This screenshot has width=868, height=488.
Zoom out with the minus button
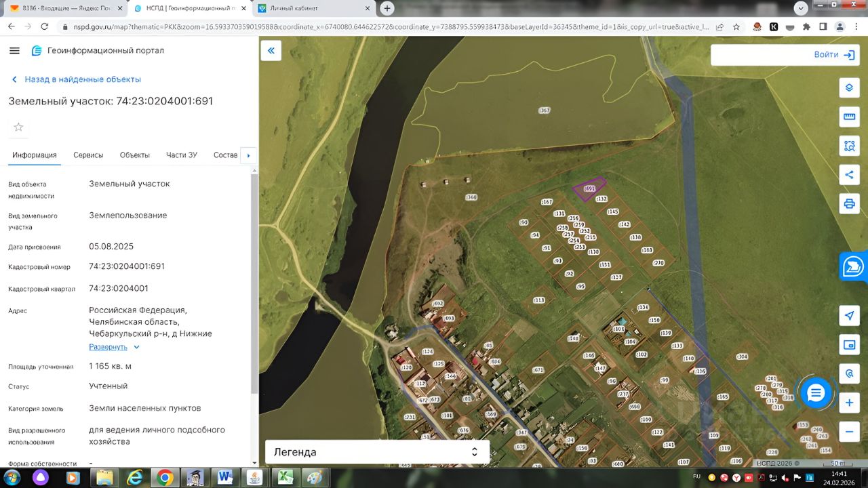click(x=849, y=431)
